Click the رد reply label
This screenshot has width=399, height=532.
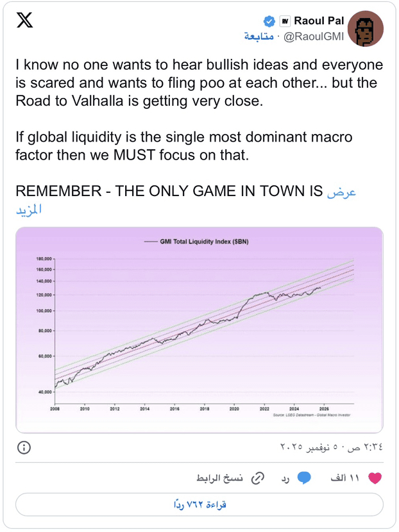pos(285,478)
